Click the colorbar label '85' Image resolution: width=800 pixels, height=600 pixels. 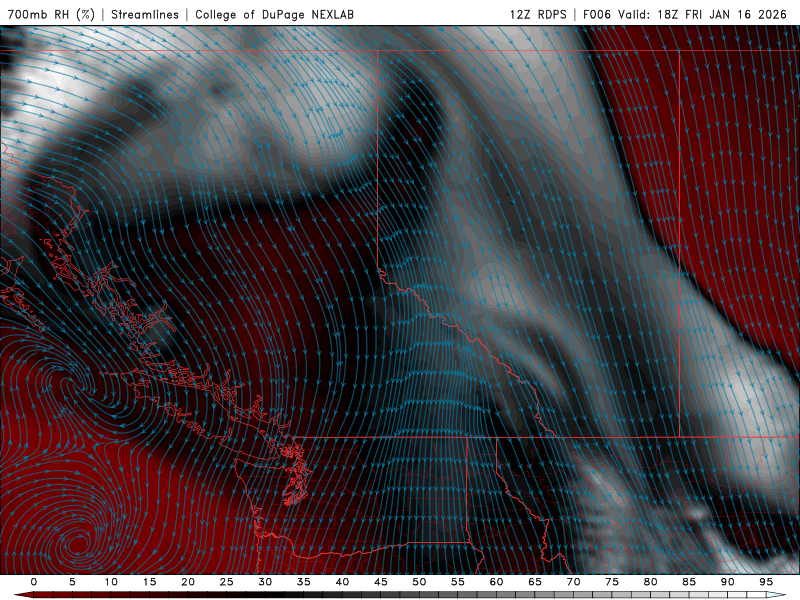pos(688,582)
